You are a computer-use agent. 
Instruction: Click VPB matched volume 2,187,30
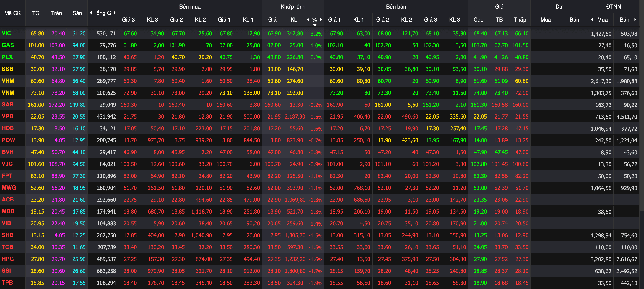pos(295,116)
